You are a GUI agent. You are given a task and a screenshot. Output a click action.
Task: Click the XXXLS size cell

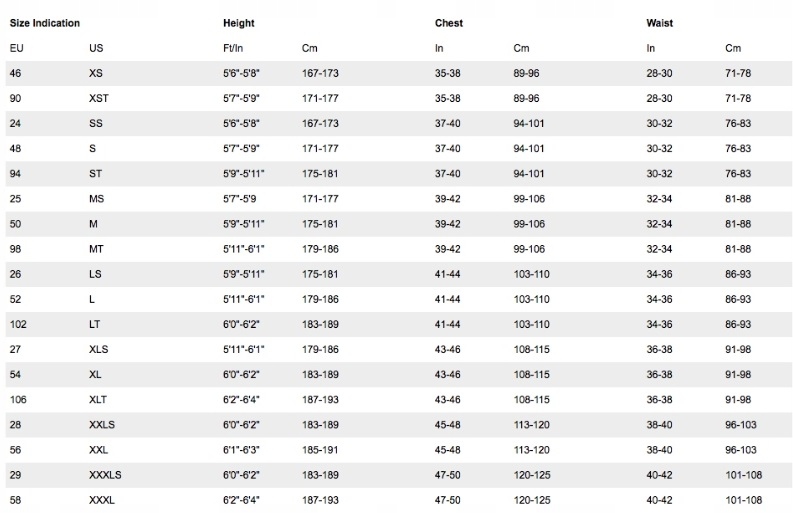105,474
